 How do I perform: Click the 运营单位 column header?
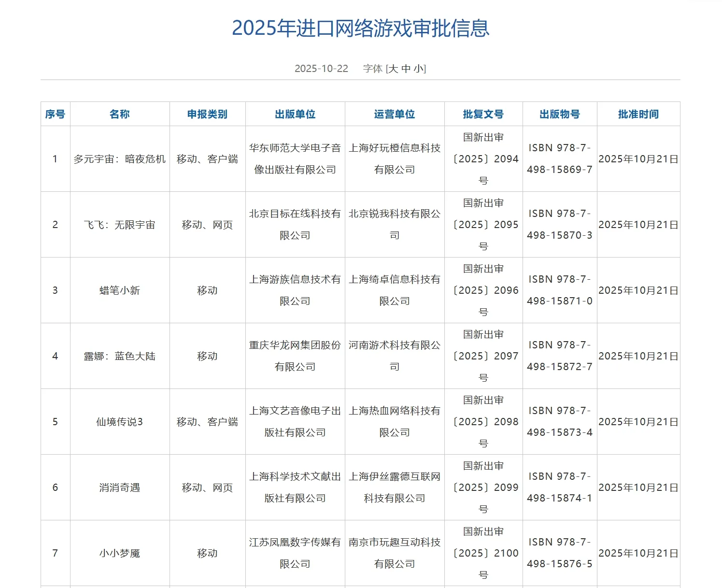tap(395, 114)
